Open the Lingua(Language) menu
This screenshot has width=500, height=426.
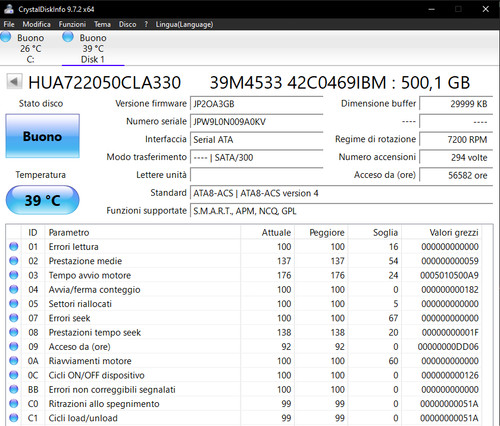tap(184, 24)
